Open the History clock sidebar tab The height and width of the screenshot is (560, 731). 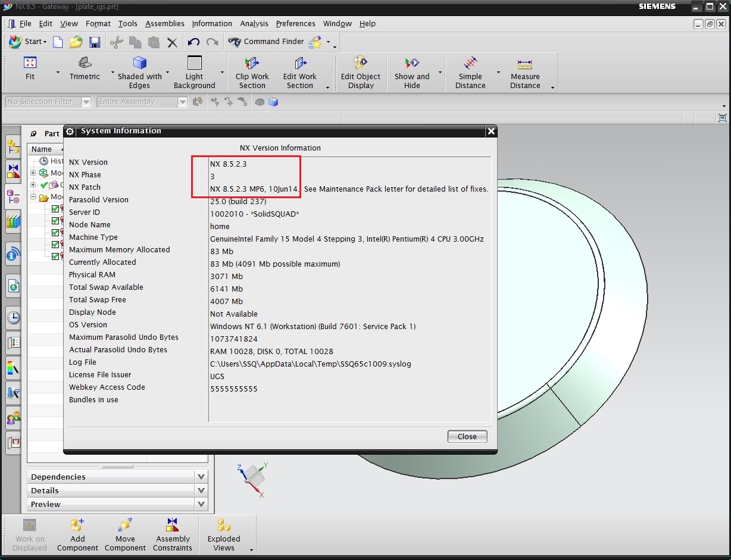tap(14, 318)
